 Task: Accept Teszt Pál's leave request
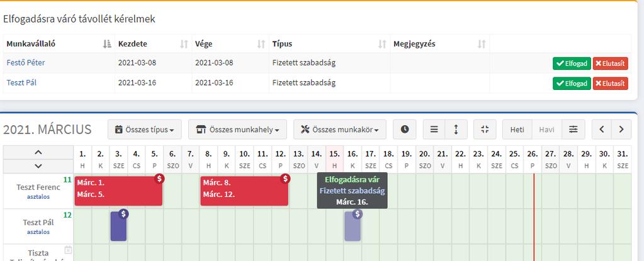pyautogui.click(x=572, y=83)
